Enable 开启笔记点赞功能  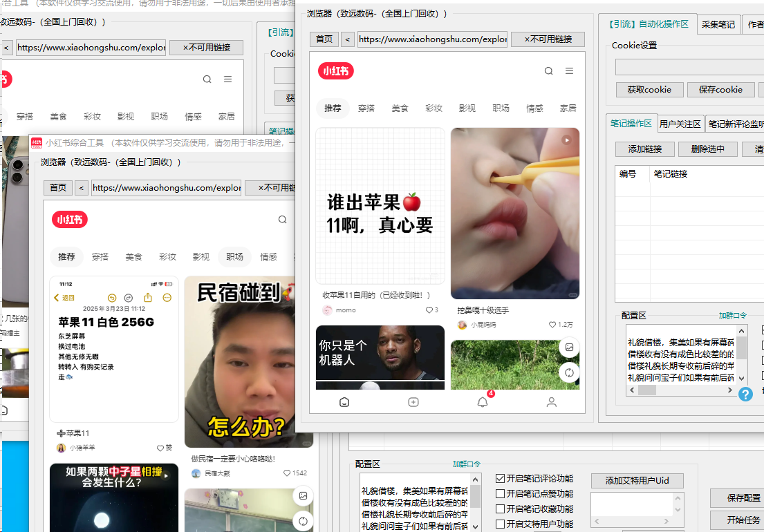(x=500, y=493)
